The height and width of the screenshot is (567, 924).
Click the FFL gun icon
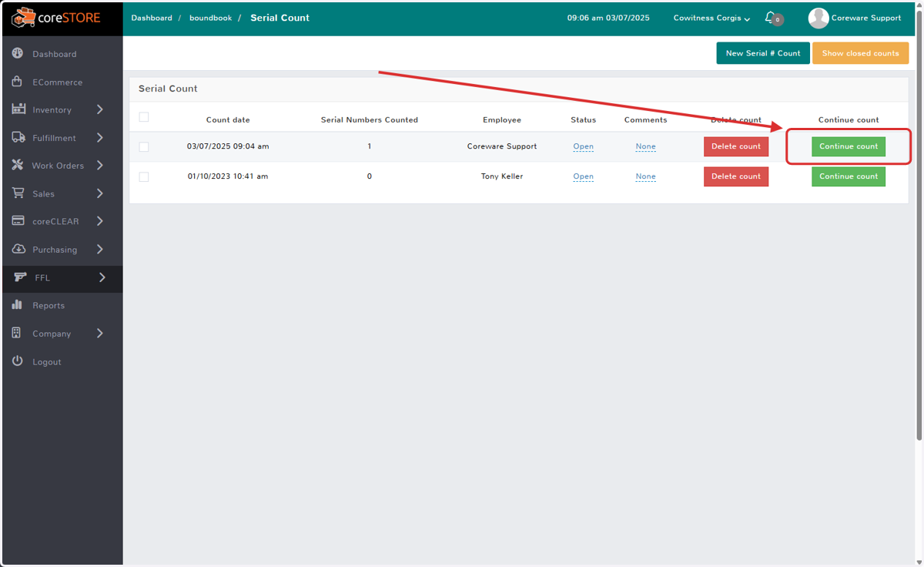(21, 277)
